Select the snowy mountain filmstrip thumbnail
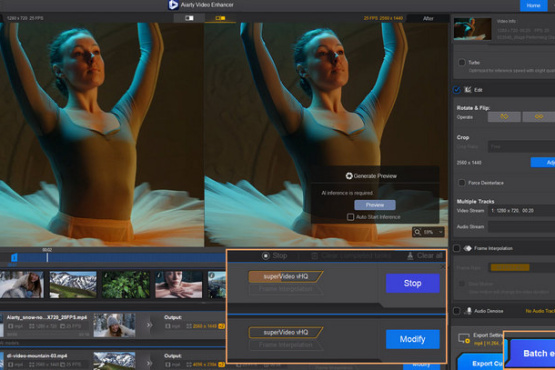555x370 pixels. click(73, 285)
